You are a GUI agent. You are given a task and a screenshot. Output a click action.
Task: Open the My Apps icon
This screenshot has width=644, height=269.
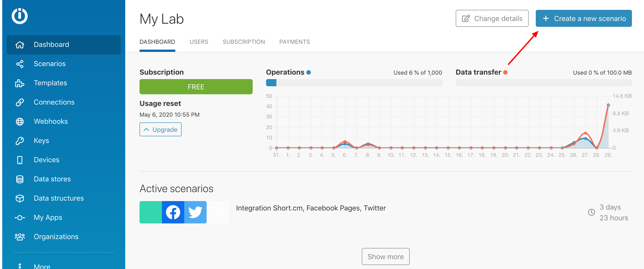20,218
